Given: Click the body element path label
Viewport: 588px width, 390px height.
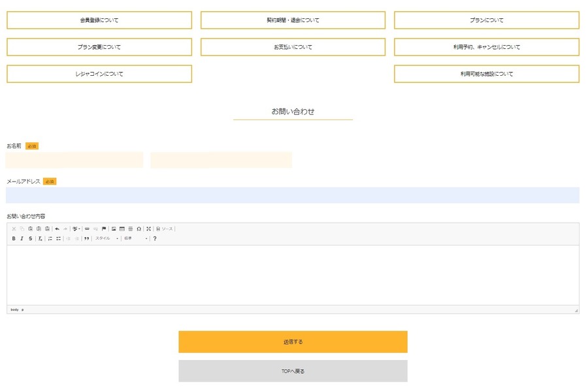Looking at the screenshot, I should click(x=14, y=310).
